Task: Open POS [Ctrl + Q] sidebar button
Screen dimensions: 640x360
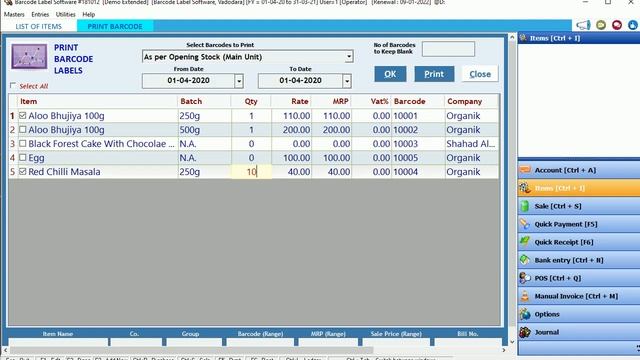Action: [x=579, y=278]
